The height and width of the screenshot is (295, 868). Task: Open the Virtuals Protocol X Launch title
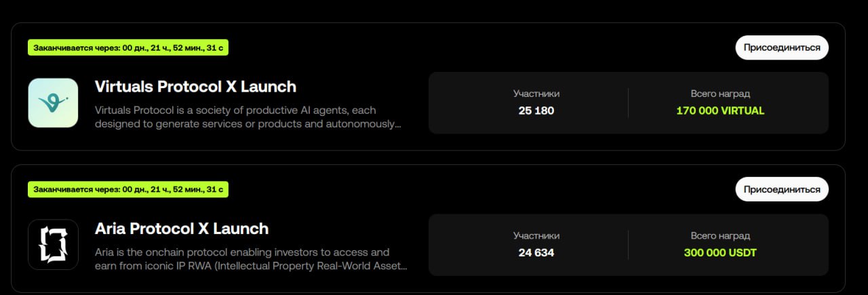(x=195, y=87)
